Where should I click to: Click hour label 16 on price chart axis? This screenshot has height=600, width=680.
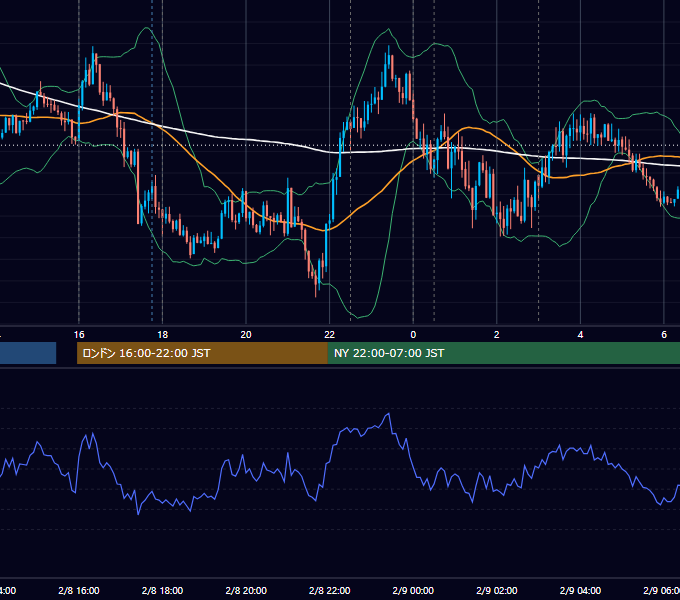(x=79, y=335)
